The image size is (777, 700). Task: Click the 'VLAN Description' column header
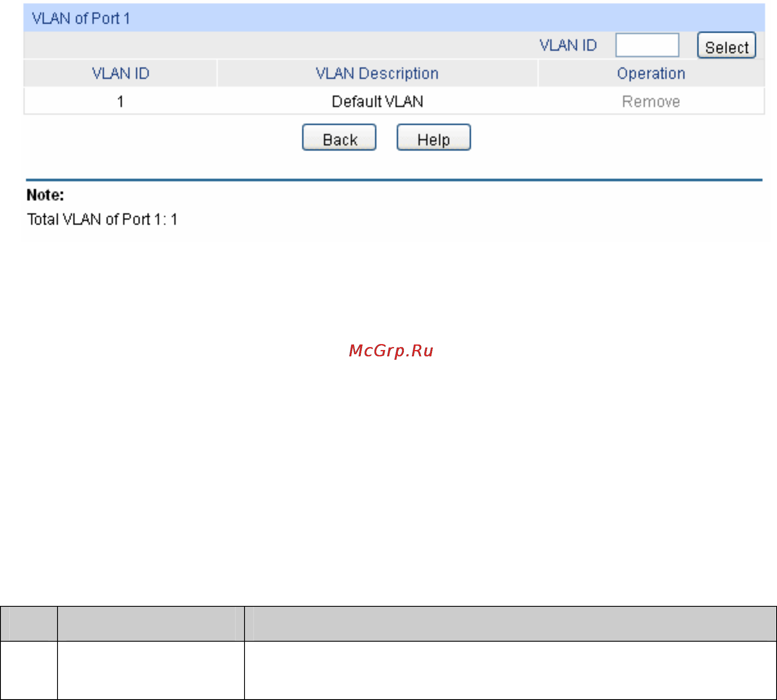377,74
